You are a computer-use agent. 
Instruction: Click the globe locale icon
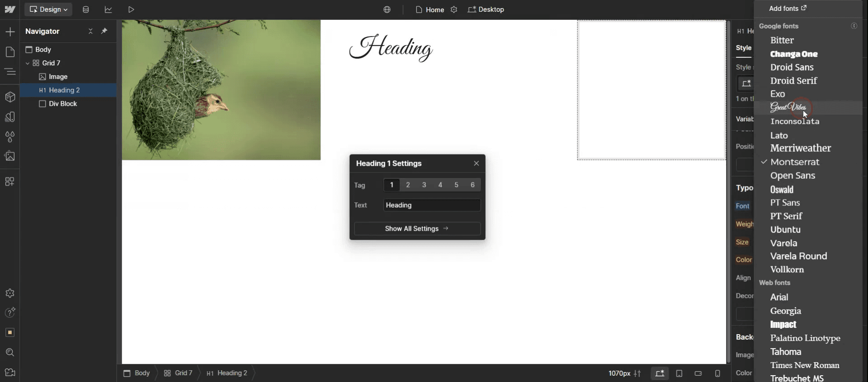click(387, 9)
